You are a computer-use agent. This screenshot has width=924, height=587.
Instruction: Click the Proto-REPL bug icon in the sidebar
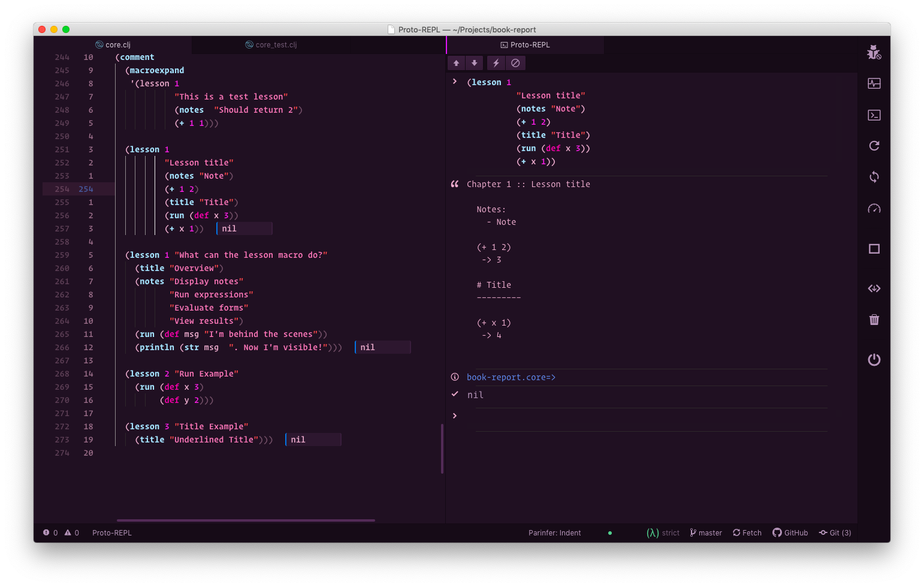(874, 52)
